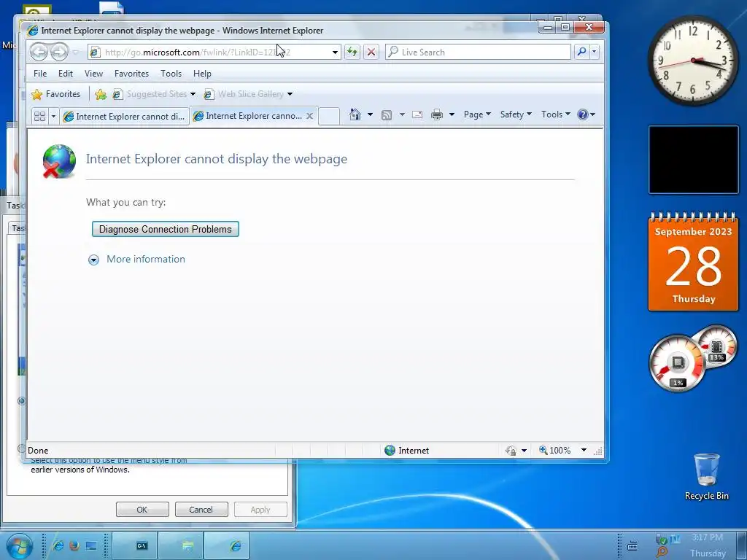Click the analog Clock desktop gadget
Screen dimensions: 747x560
693,61
